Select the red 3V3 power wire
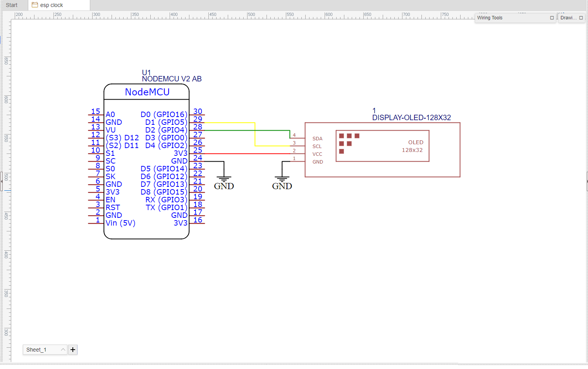The height and width of the screenshot is (369, 588). point(248,153)
